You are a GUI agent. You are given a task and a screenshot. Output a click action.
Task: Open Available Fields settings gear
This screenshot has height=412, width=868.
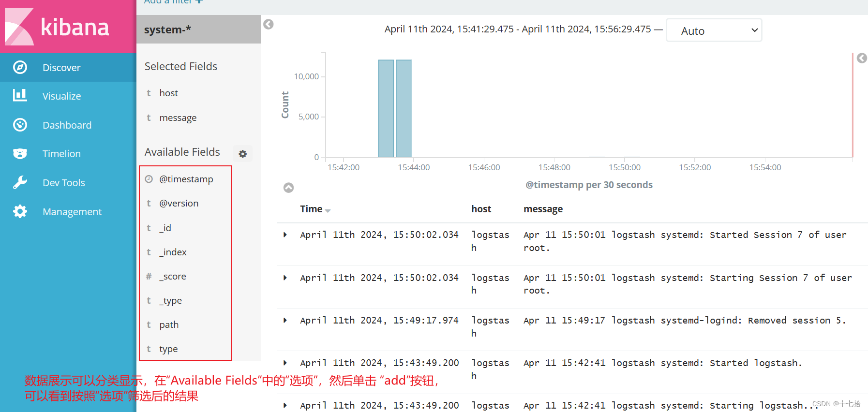click(243, 154)
